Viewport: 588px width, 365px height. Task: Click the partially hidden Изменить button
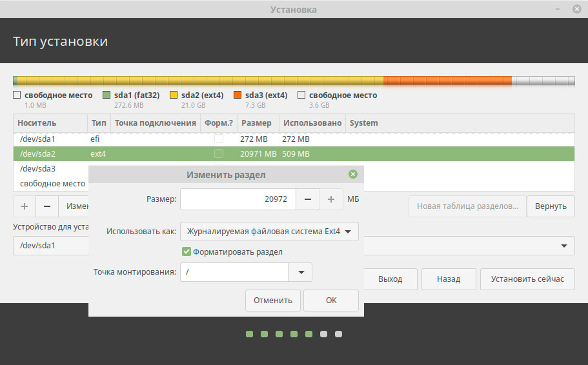[74, 206]
